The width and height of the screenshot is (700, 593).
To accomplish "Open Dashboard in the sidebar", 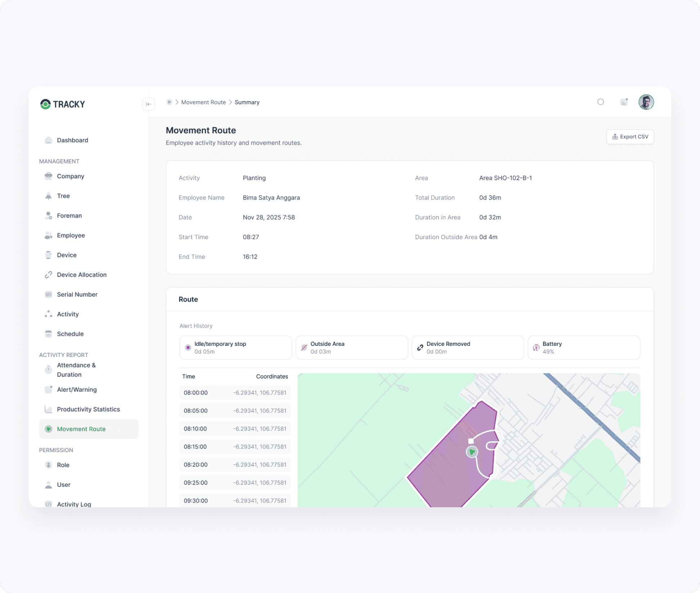I will point(72,140).
